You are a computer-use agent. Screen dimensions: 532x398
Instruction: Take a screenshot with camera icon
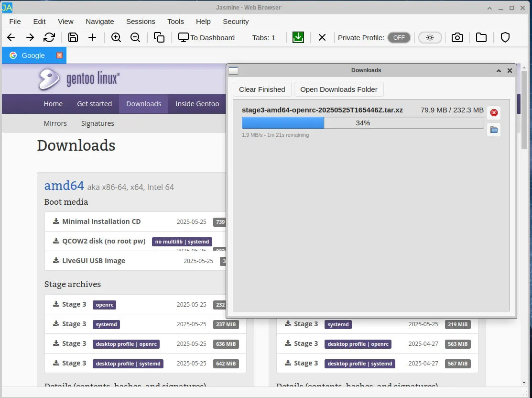457,37
